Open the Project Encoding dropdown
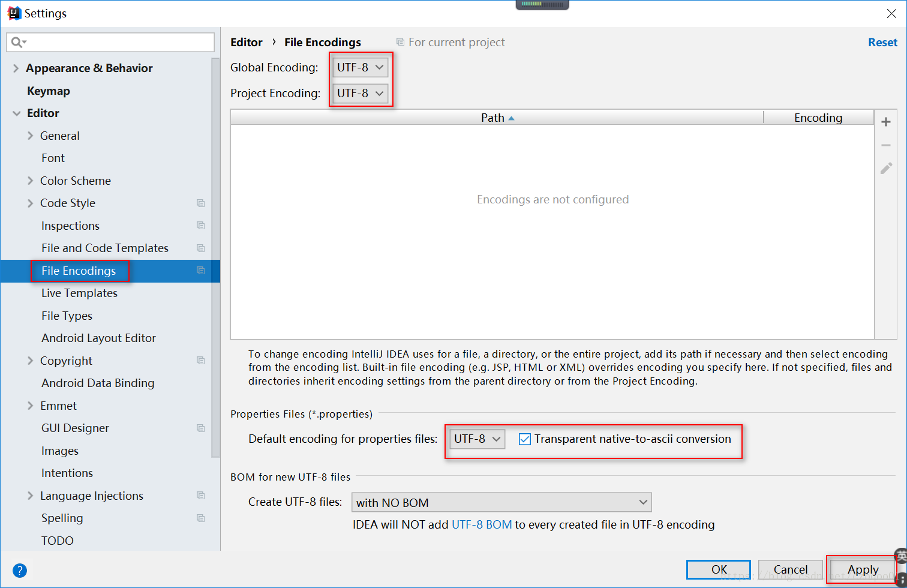Image resolution: width=907 pixels, height=588 pixels. tap(361, 93)
